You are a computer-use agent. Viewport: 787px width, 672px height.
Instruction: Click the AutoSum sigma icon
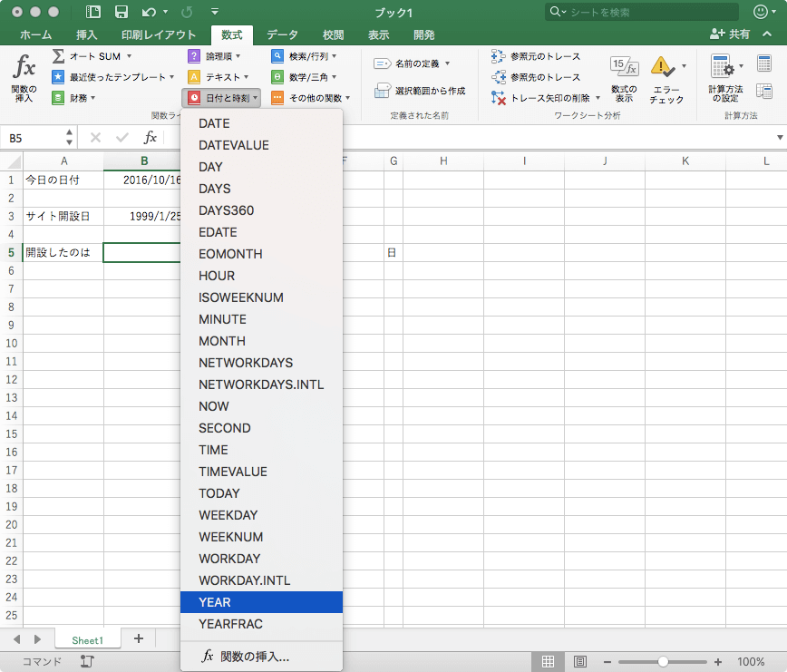pyautogui.click(x=58, y=56)
